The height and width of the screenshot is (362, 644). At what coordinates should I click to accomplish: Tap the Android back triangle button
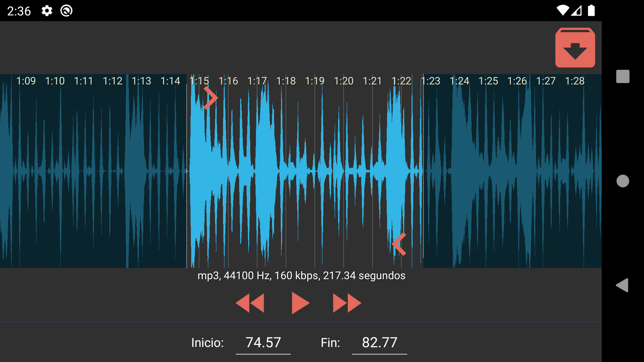tap(622, 285)
